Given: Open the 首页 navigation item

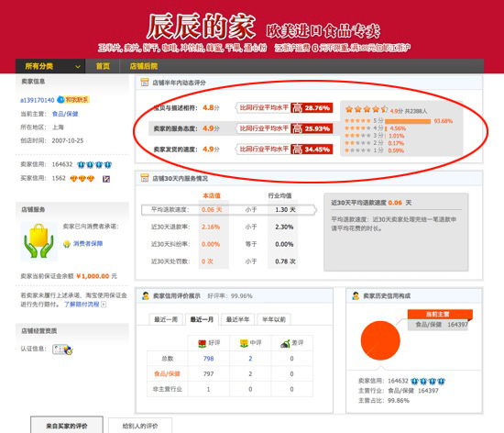Looking at the screenshot, I should (103, 66).
